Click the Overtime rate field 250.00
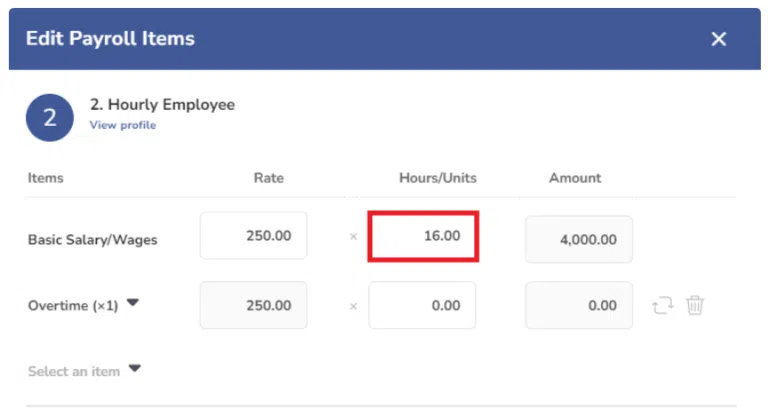Viewport: 768px width, 416px height. click(x=253, y=305)
